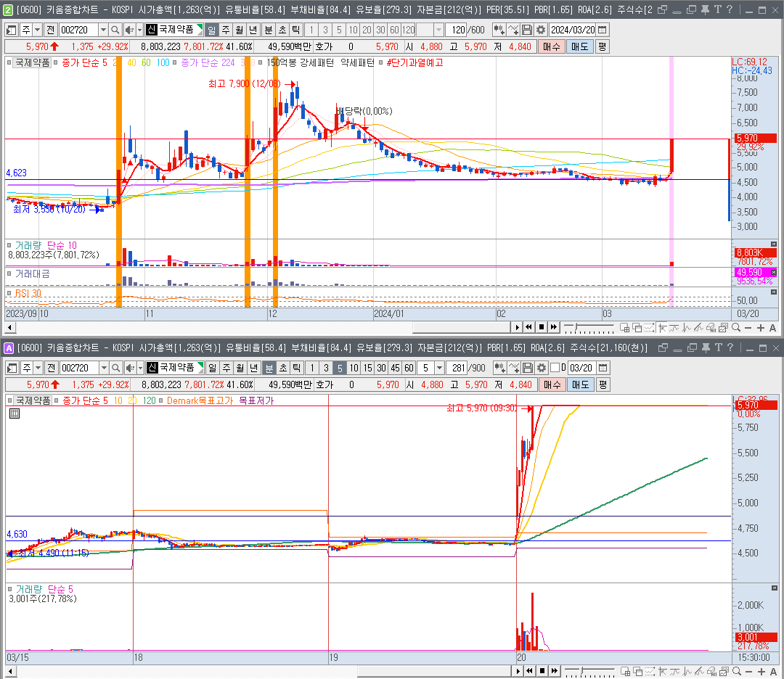Screen dimensions: 784x679
Task: Toggle 거래대금 indicator square in upper chart
Action: 9,273
